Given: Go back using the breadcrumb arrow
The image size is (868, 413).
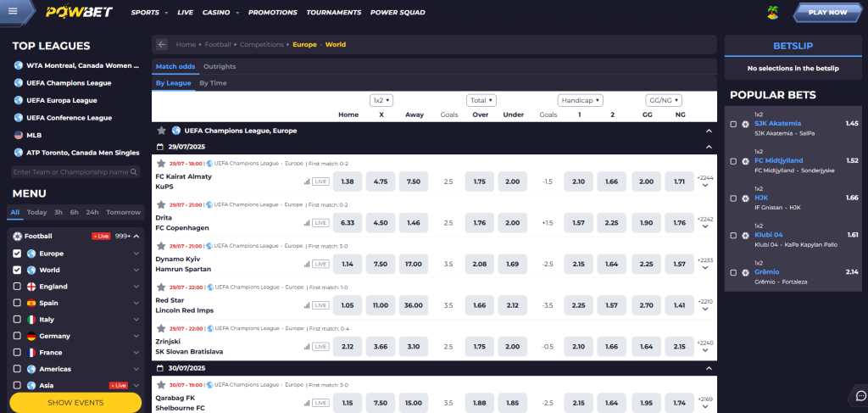Looking at the screenshot, I should coord(162,44).
